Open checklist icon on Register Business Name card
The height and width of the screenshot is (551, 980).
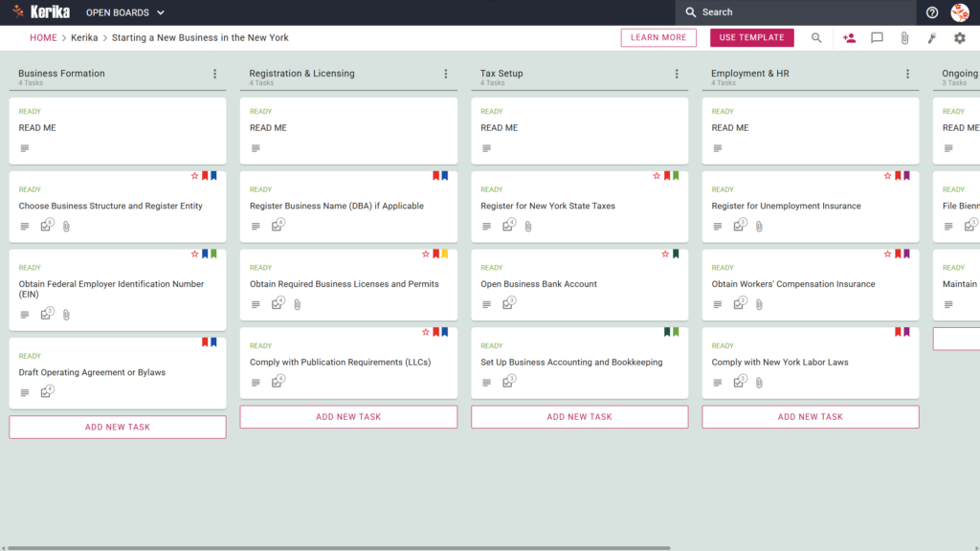click(278, 225)
